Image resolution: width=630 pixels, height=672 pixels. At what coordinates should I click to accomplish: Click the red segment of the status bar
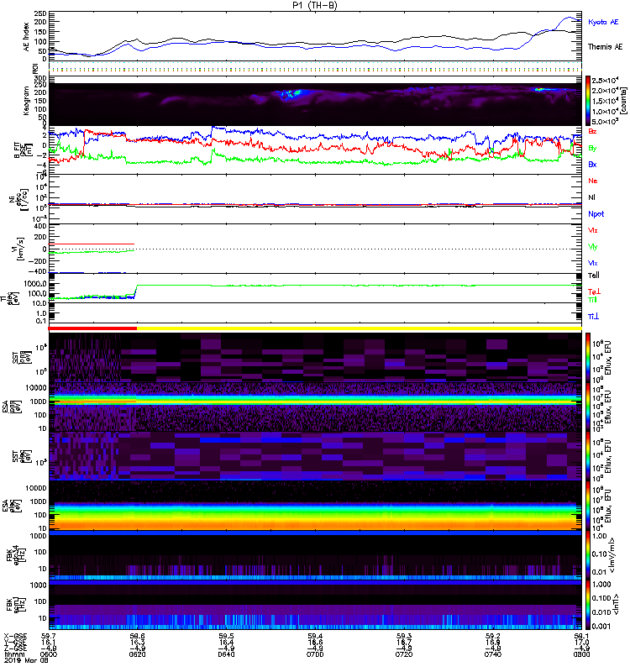tap(92, 328)
